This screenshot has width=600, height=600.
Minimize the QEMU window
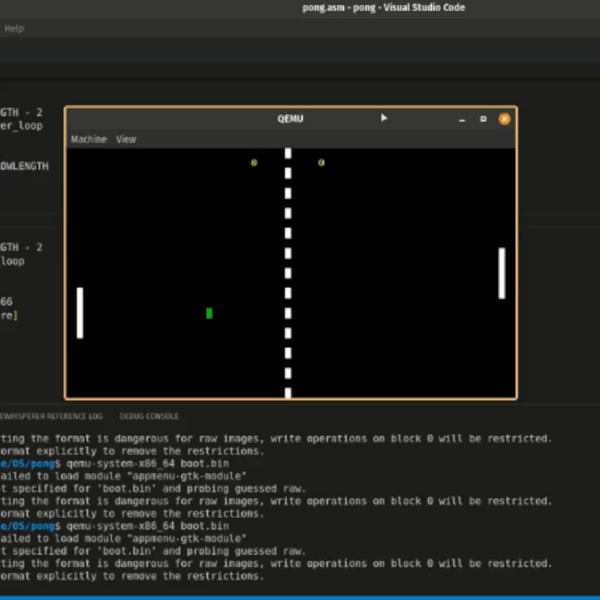point(462,119)
